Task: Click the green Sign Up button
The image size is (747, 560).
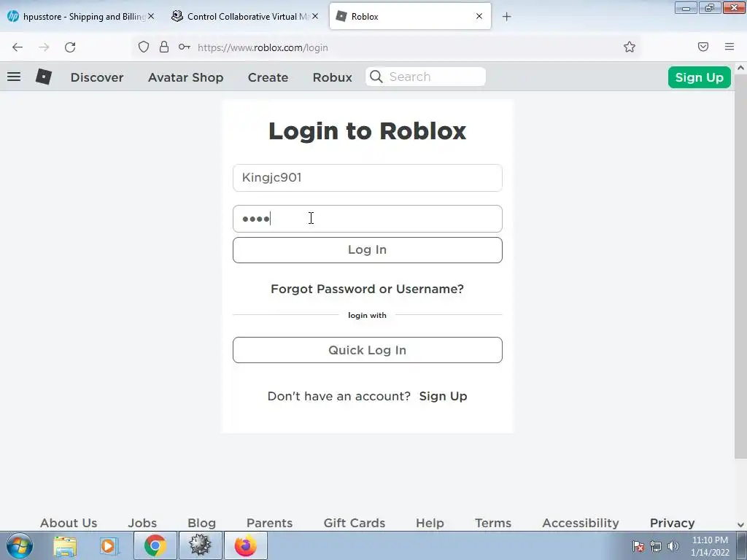Action: click(700, 77)
